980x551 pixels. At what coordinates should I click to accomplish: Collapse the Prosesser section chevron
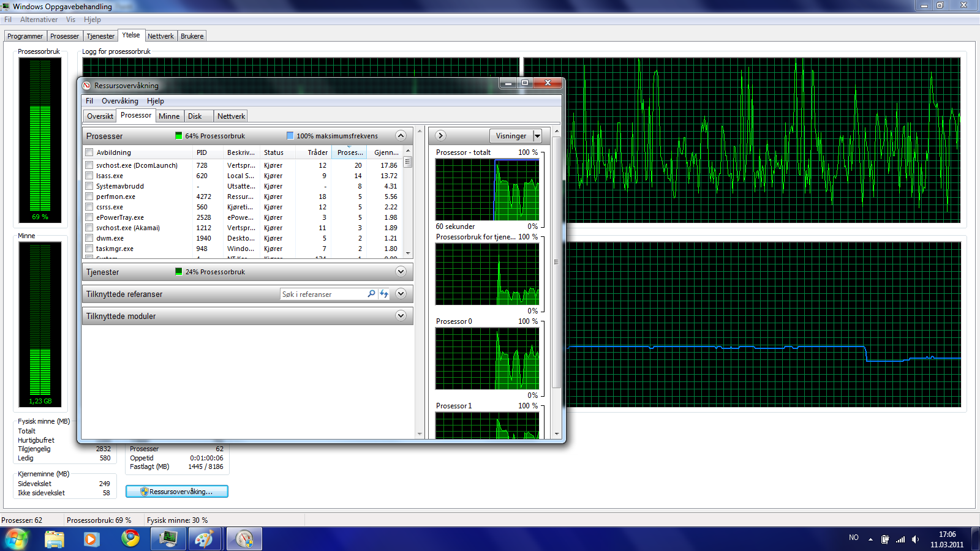click(x=401, y=135)
